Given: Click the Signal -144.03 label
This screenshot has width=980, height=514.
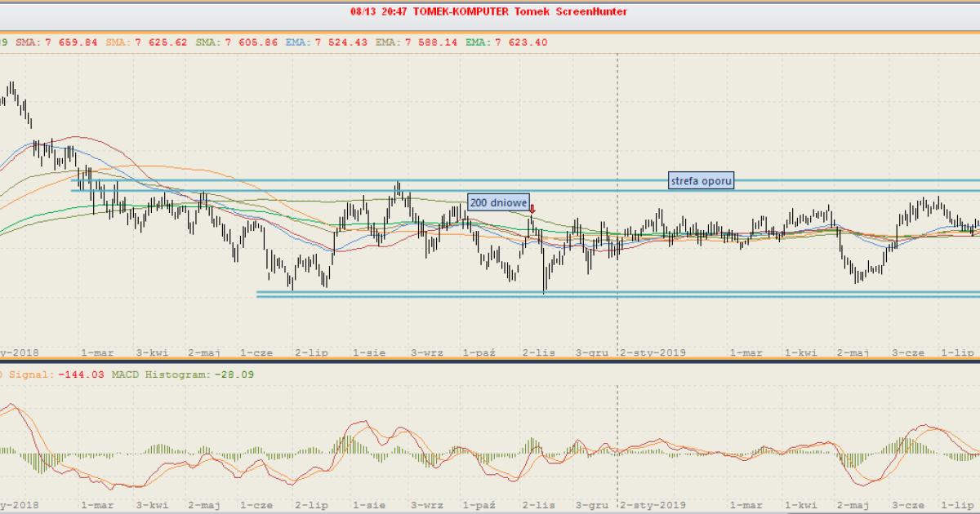Looking at the screenshot, I should (x=52, y=374).
